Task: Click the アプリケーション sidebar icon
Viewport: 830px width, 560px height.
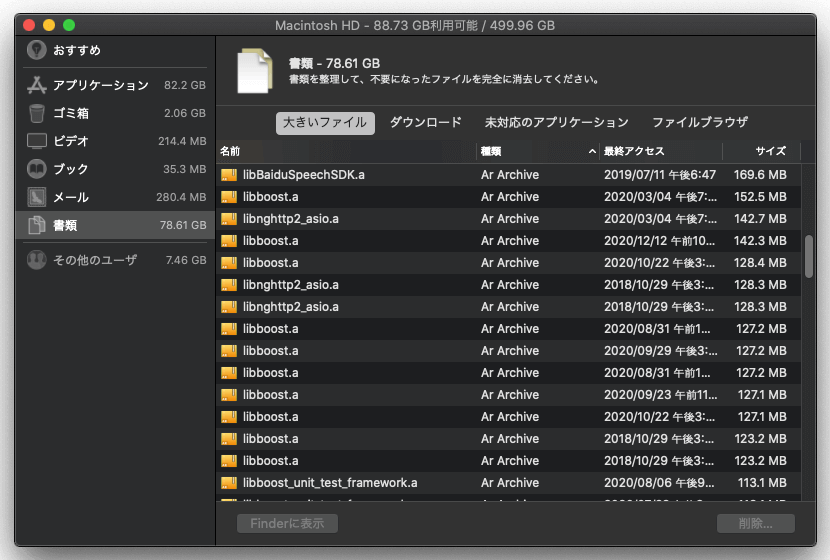Action: (x=37, y=85)
